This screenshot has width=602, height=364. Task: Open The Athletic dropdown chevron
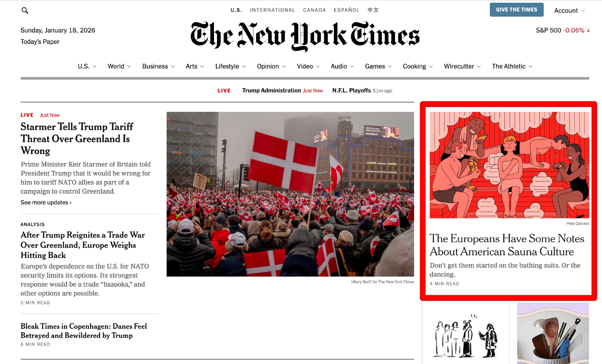click(530, 67)
